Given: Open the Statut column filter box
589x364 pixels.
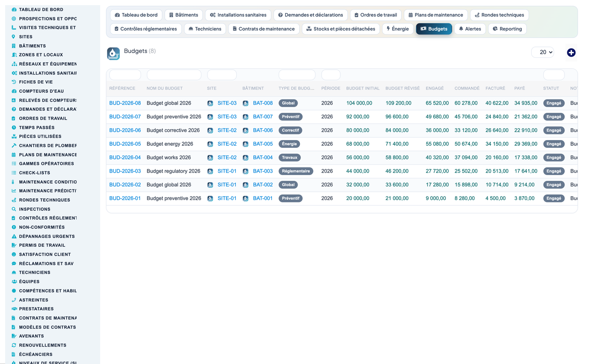Looking at the screenshot, I should (554, 75).
